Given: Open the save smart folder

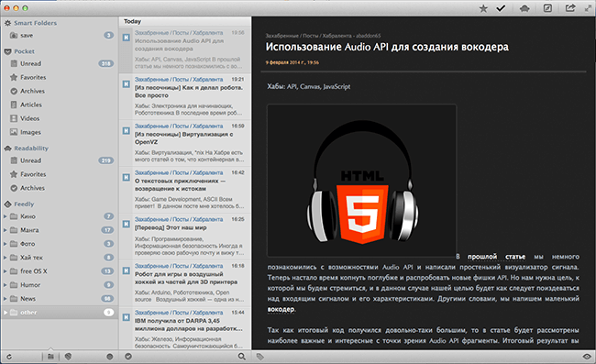Looking at the screenshot, I should tap(60, 36).
